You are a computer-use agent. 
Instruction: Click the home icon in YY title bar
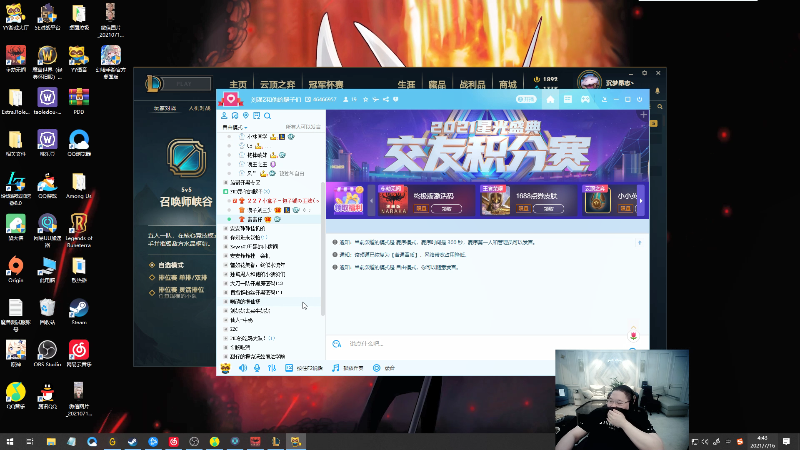[x=550, y=99]
